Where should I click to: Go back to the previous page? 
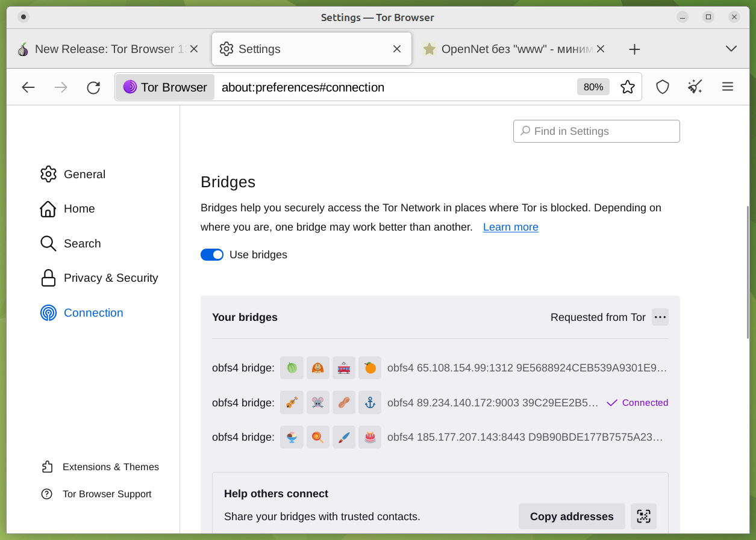28,87
